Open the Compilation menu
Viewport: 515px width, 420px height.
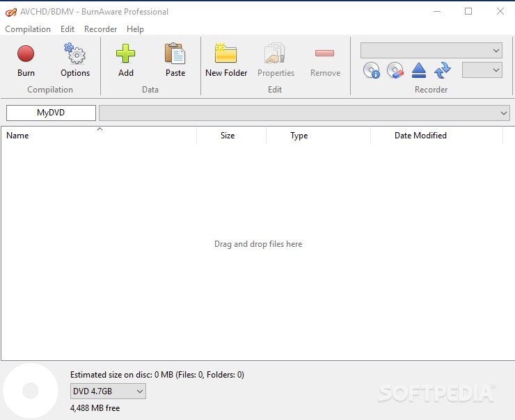pyautogui.click(x=28, y=29)
